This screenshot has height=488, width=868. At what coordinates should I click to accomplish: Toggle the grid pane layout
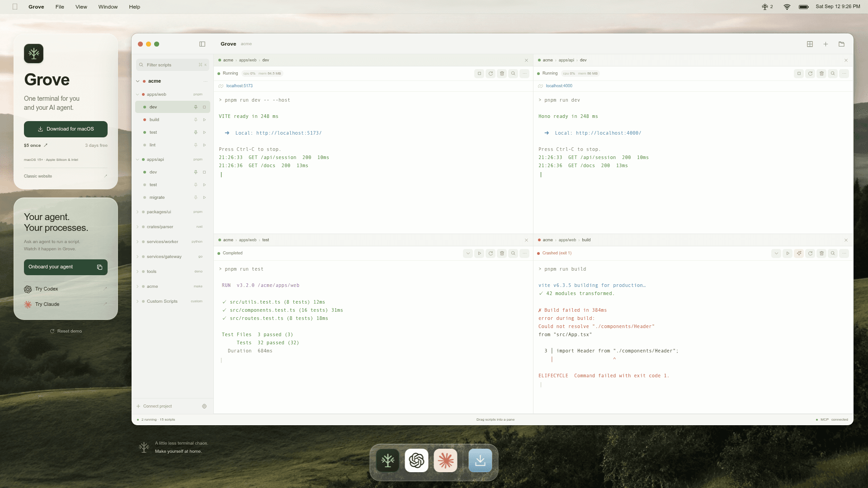tap(810, 44)
